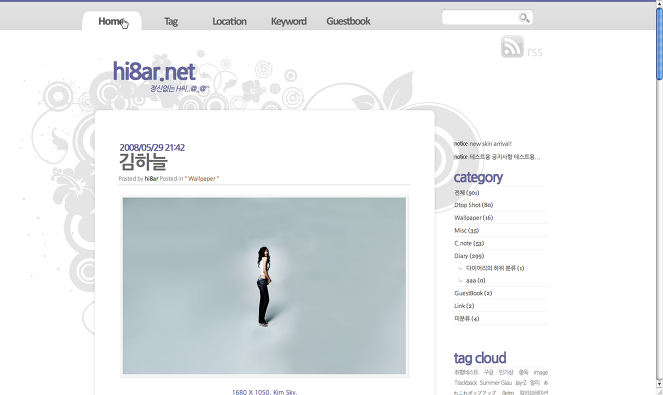663x395 pixels.
Task: Select the Dtop Shot category
Action: click(474, 205)
